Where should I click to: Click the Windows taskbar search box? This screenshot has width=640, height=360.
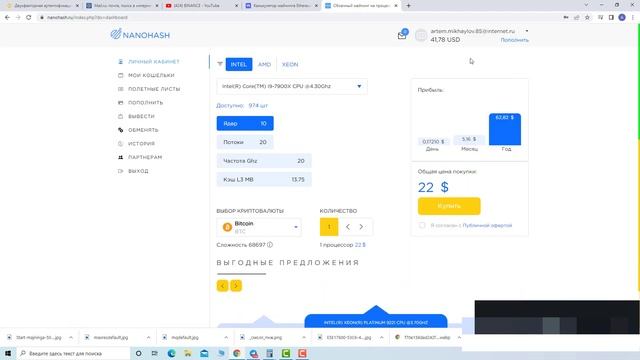(73, 353)
